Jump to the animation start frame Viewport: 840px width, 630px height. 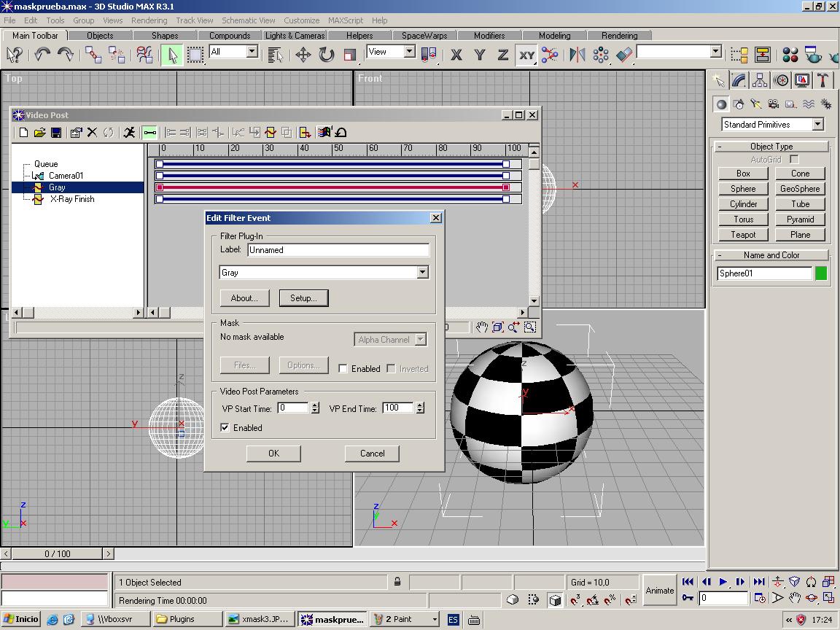pyautogui.click(x=688, y=581)
